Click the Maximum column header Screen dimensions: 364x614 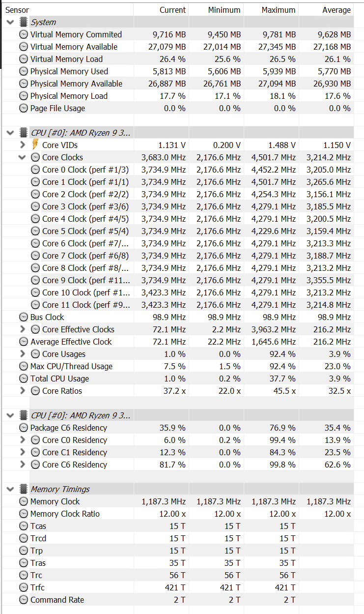279,10
